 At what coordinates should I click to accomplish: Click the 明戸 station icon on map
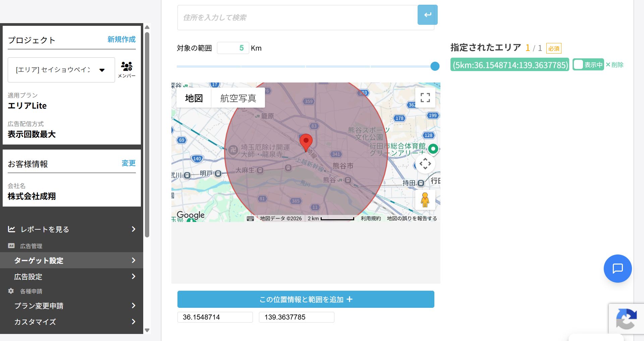(218, 174)
